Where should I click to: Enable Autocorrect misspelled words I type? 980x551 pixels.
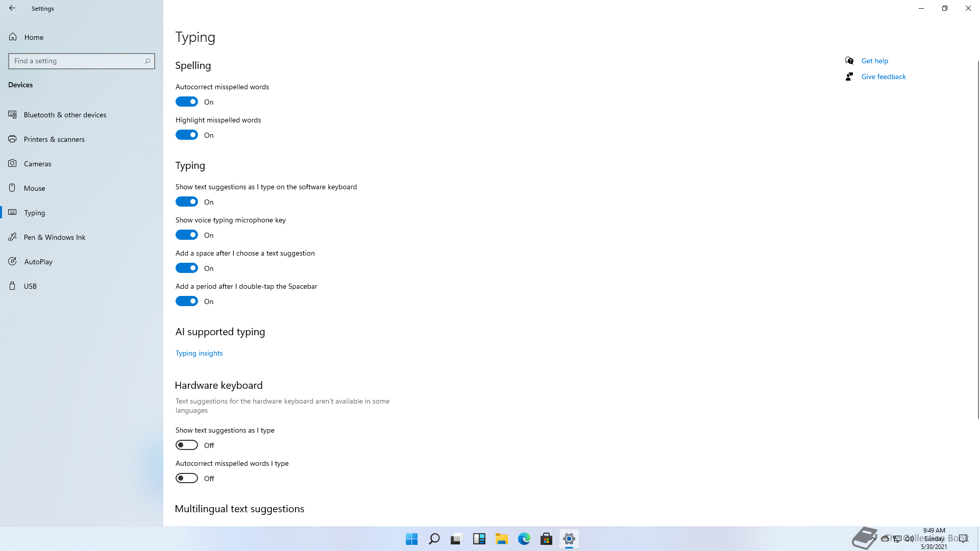pos(187,478)
